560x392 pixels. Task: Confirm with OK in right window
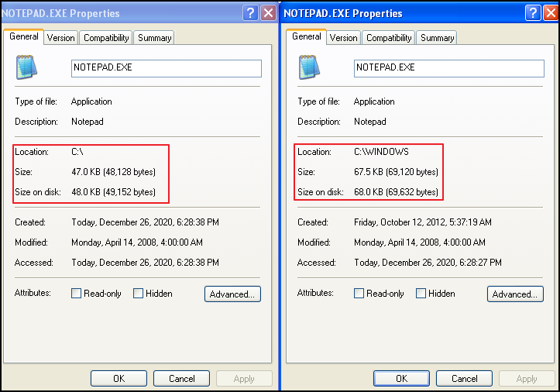point(401,378)
